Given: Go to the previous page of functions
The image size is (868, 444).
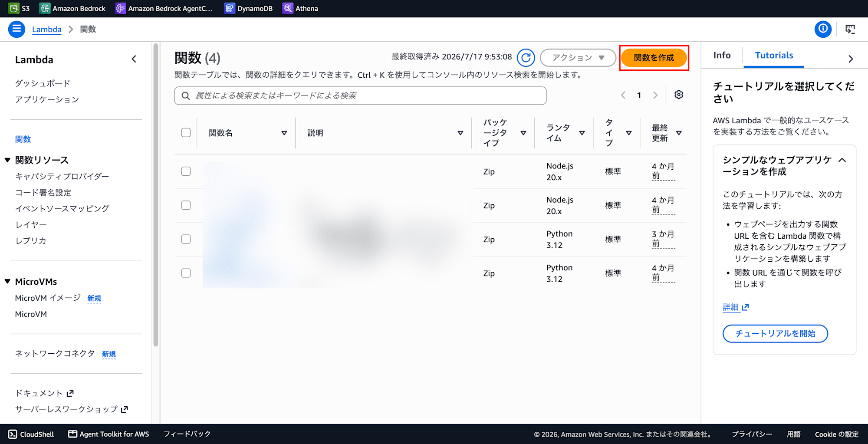Looking at the screenshot, I should (x=623, y=95).
